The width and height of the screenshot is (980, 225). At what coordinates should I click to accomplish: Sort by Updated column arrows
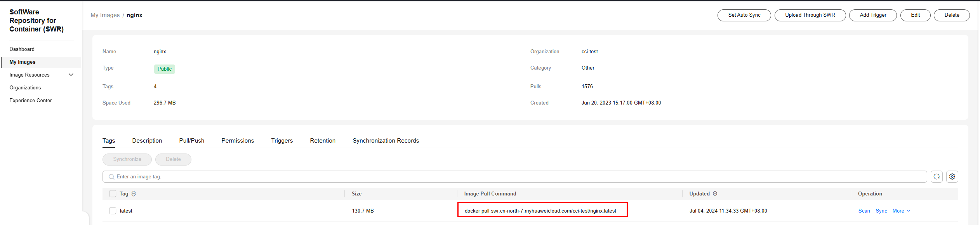[715, 194]
